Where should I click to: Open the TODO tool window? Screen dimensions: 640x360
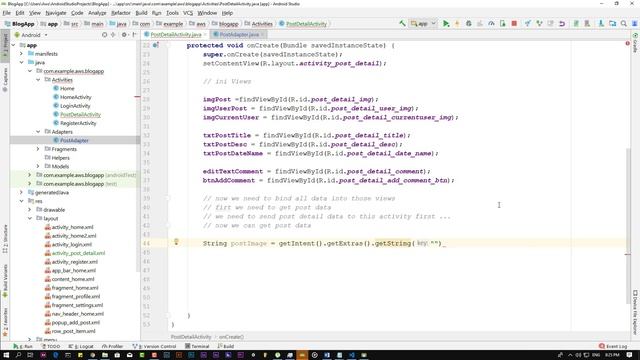51,346
